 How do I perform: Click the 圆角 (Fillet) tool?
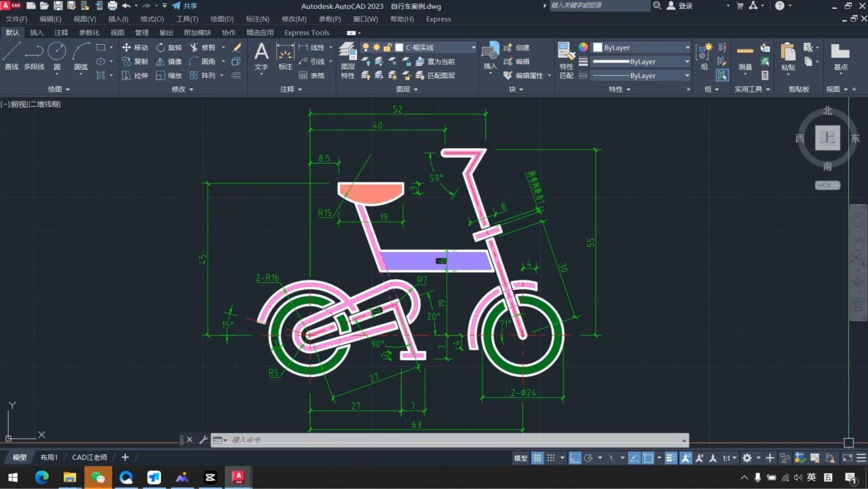pos(202,61)
